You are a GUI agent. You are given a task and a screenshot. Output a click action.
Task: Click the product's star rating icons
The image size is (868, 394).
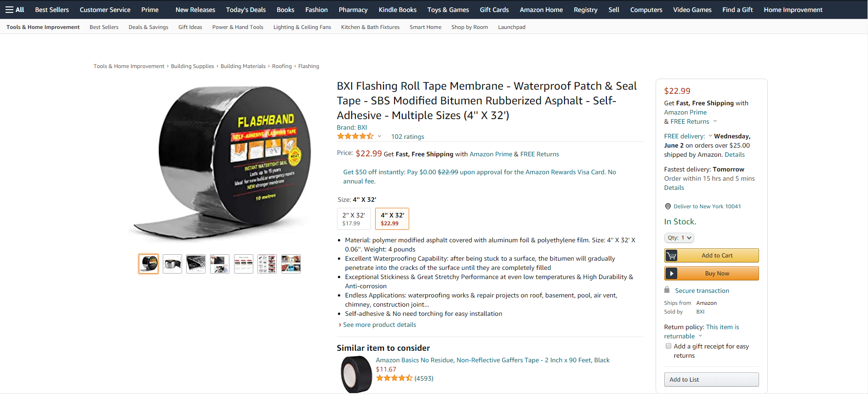tap(355, 136)
